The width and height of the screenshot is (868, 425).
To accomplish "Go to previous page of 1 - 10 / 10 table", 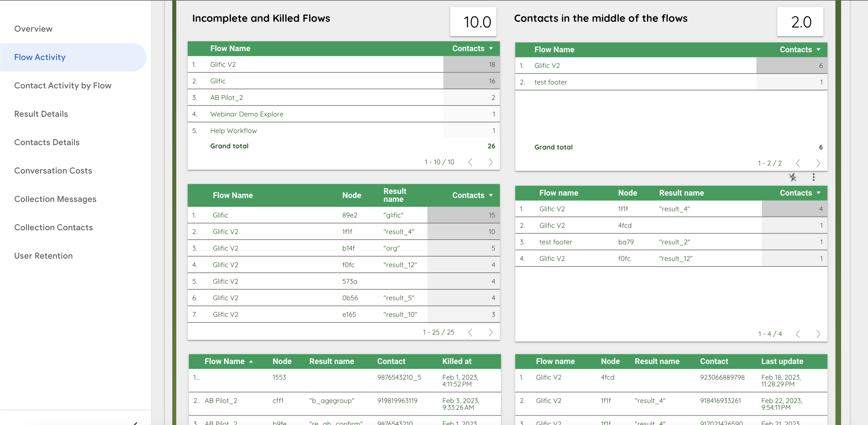I will pos(470,162).
